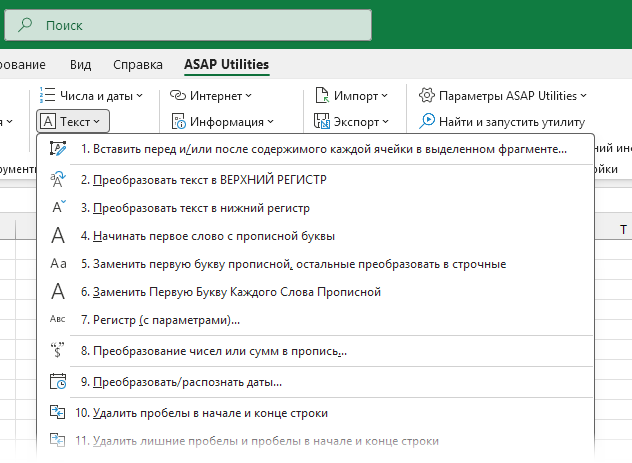Open the Справка ribbon tab

click(x=137, y=64)
